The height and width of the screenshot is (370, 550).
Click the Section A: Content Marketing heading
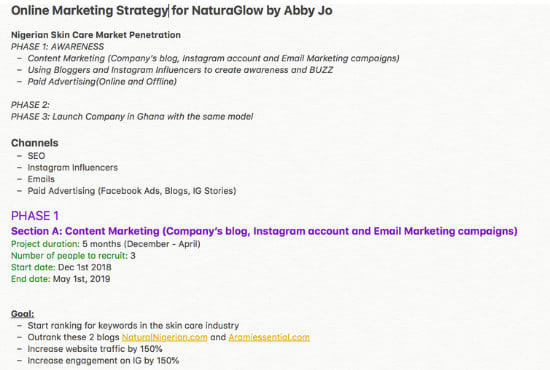click(264, 231)
